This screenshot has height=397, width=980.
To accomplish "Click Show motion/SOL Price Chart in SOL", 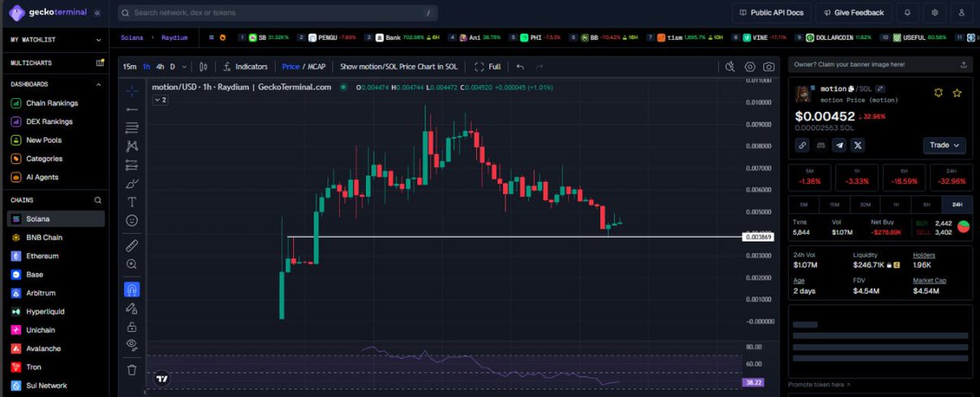I will 399,66.
